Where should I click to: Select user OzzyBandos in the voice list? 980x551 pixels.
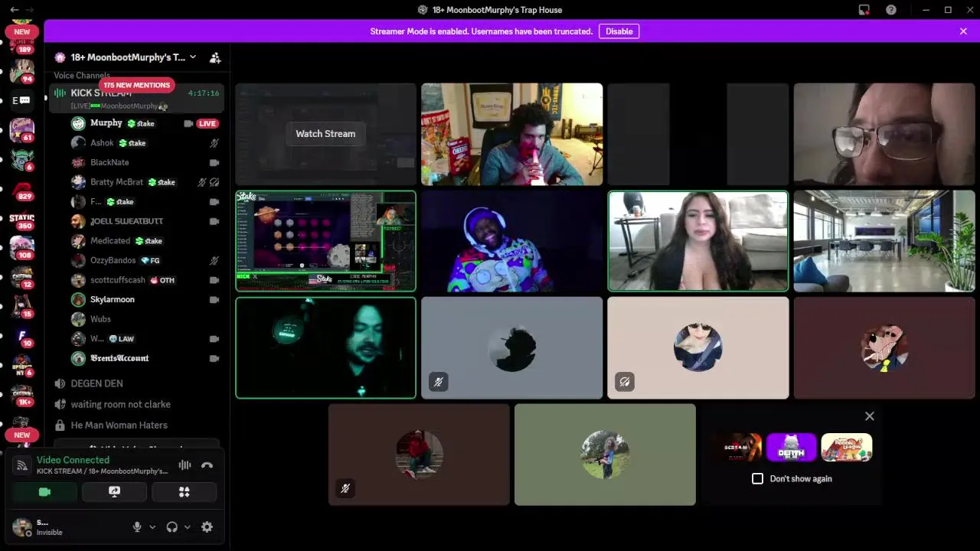[x=113, y=260]
